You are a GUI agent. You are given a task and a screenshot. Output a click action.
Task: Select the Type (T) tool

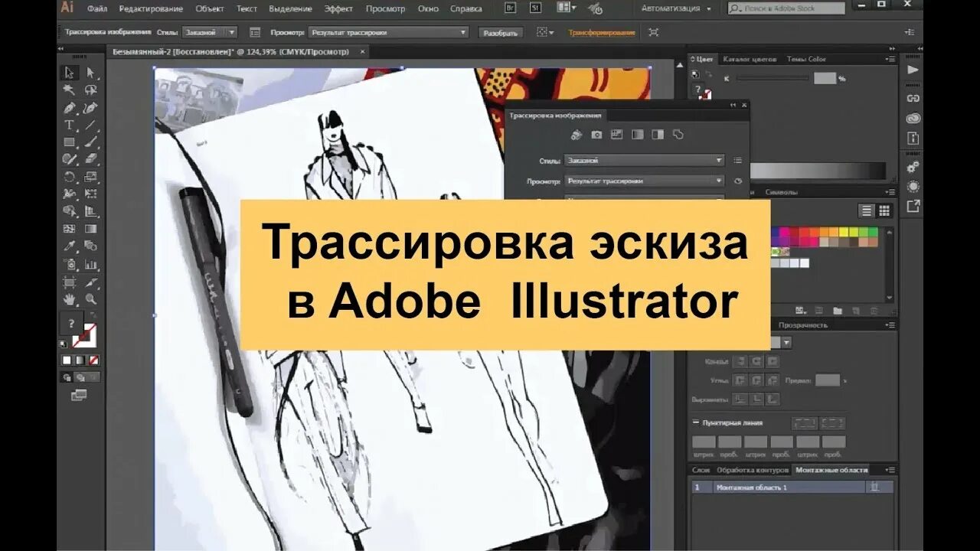click(70, 125)
